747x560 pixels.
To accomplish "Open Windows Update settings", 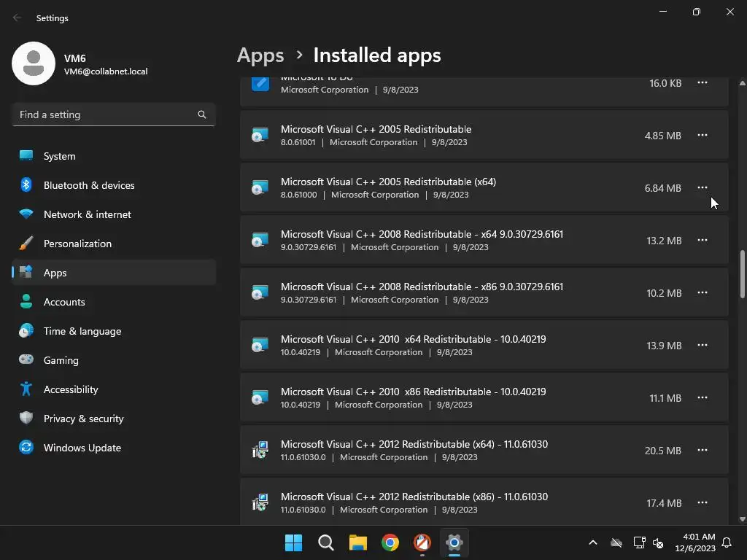I will (82, 448).
